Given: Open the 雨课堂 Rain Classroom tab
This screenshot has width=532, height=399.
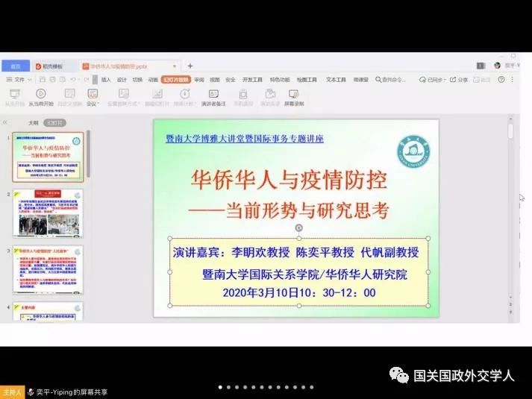Looking at the screenshot, I should pos(360,80).
